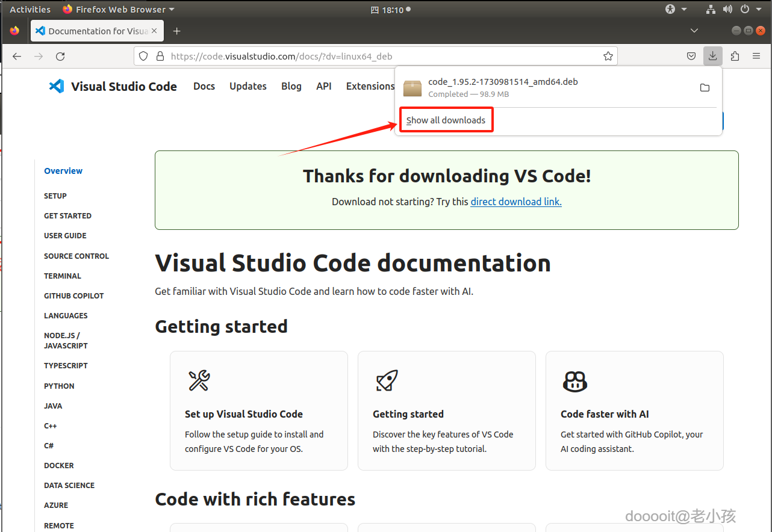Open the Firefox hamburger application menu
The image size is (772, 532).
tap(756, 56)
